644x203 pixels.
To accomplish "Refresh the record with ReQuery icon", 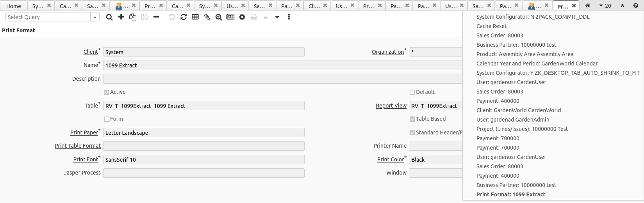I will (184, 17).
